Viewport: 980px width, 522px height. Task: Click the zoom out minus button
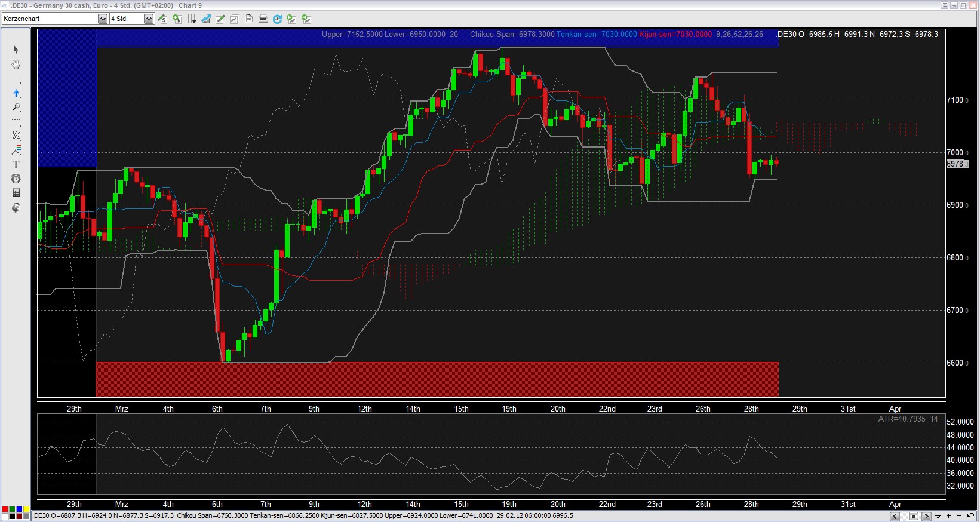coord(959,516)
